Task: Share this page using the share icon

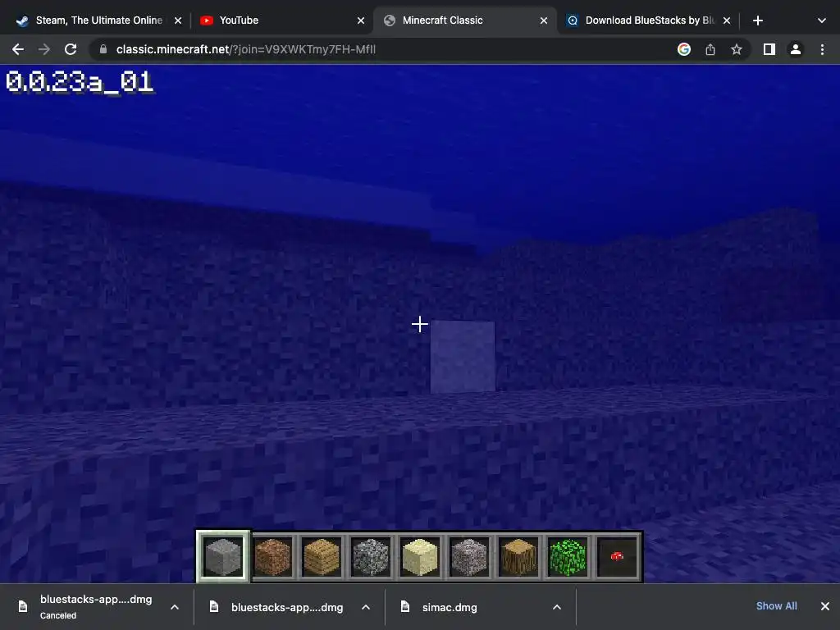Action: pos(710,49)
